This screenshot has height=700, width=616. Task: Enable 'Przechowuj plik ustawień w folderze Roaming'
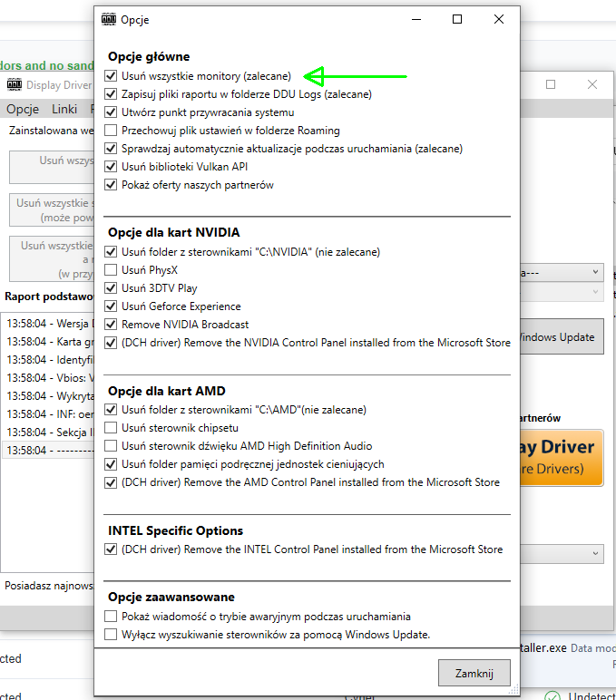pyautogui.click(x=111, y=131)
